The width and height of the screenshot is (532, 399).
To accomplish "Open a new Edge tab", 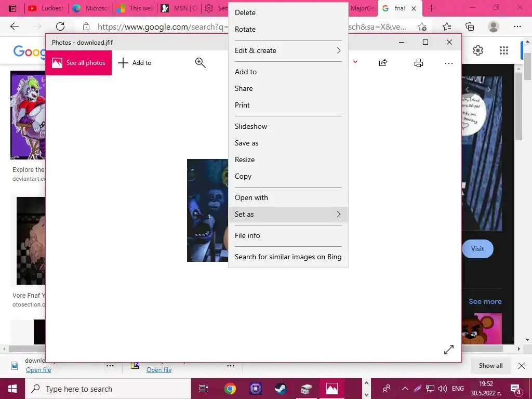I will tap(432, 8).
